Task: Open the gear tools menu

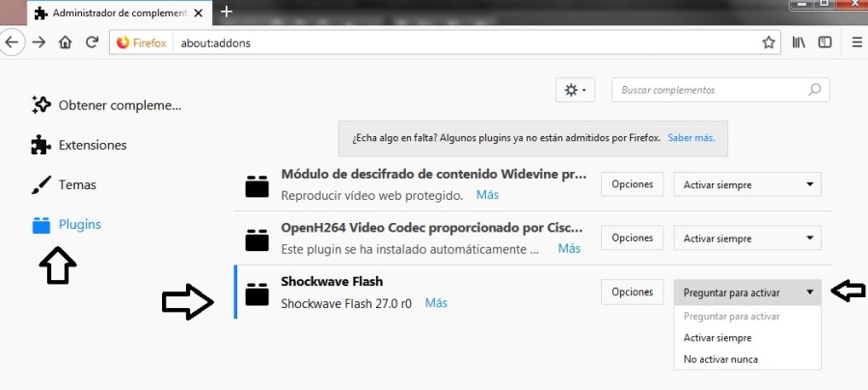Action: click(575, 90)
